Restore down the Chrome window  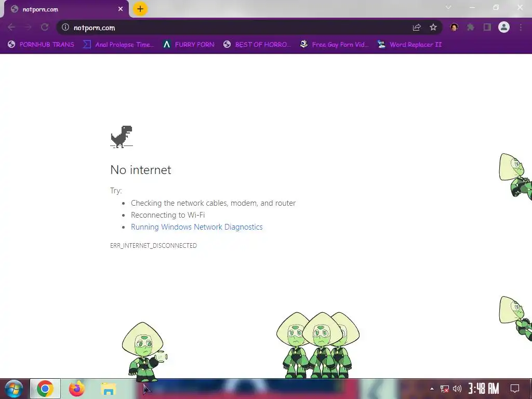tap(496, 7)
